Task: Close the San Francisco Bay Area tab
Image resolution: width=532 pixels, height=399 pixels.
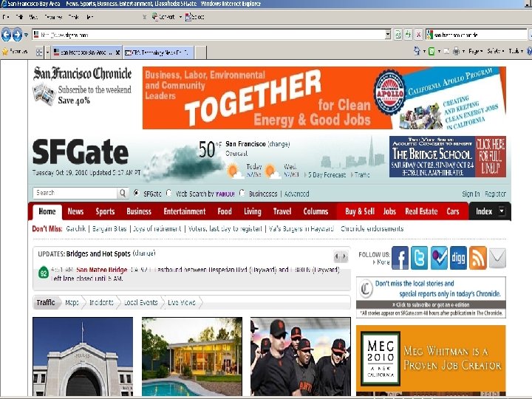Action: (117, 52)
